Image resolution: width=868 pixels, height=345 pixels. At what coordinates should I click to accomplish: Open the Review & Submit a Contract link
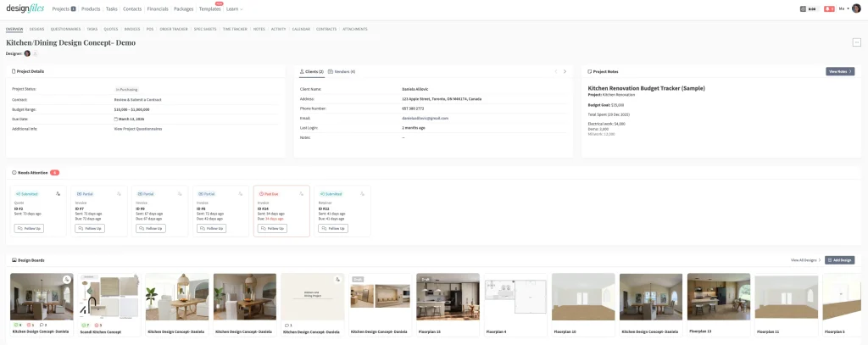point(138,100)
